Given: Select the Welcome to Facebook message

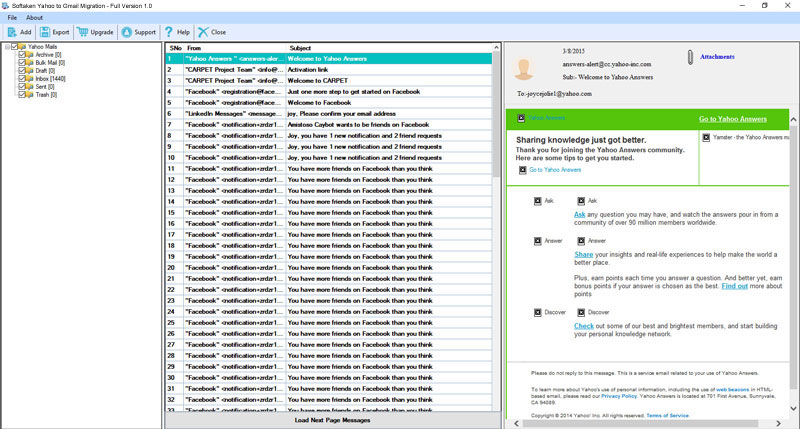Looking at the screenshot, I should (329, 103).
